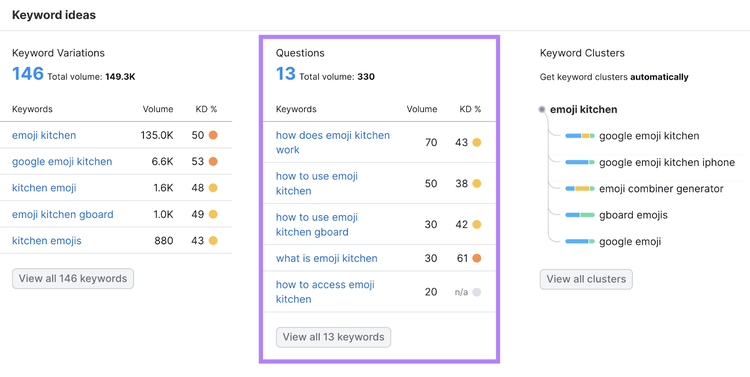
Task: Click yellow KD dot for emoji kitchen gboard
Action: [x=213, y=214]
